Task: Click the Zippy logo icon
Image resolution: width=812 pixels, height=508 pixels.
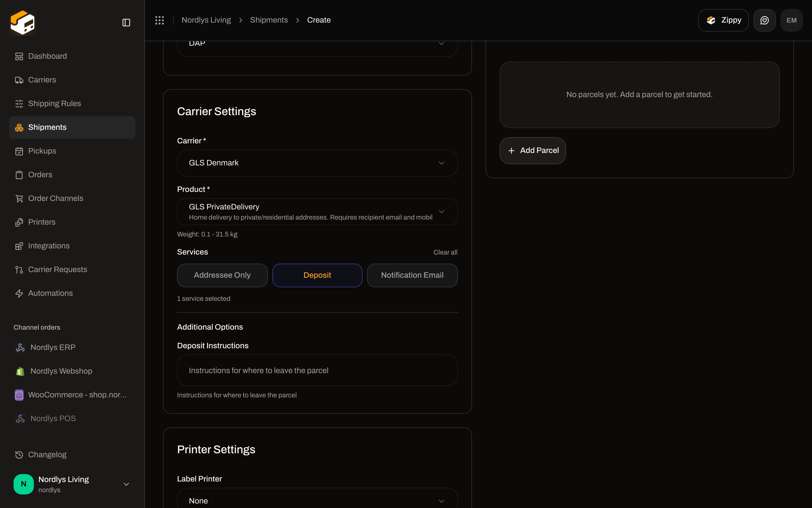Action: point(711,20)
